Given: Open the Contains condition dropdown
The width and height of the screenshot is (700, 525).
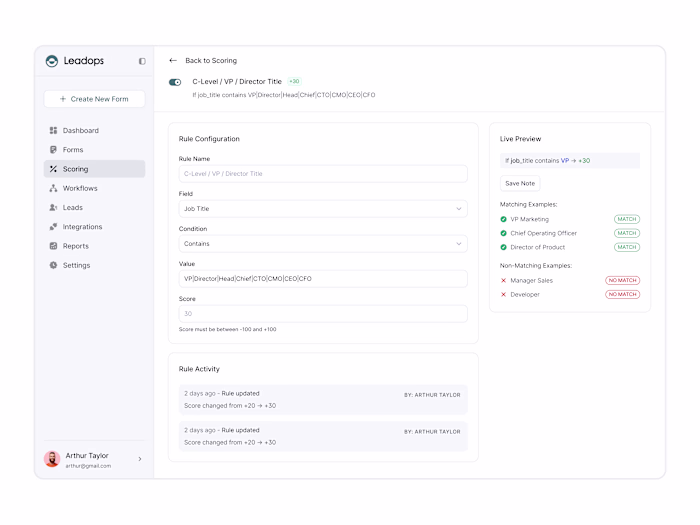Looking at the screenshot, I should pyautogui.click(x=323, y=244).
